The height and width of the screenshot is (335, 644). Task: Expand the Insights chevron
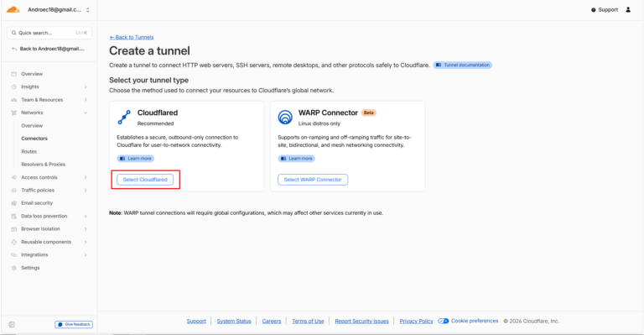click(x=86, y=86)
